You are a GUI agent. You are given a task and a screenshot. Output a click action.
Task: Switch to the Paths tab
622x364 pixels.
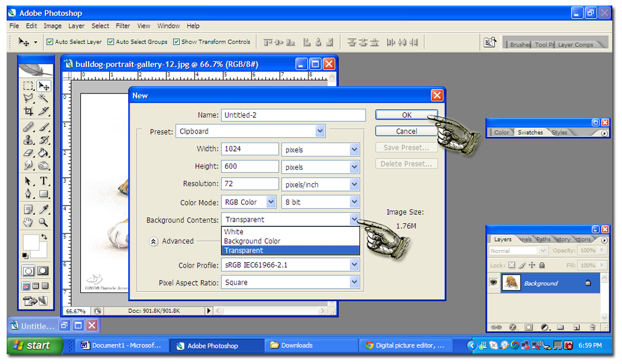coord(543,239)
